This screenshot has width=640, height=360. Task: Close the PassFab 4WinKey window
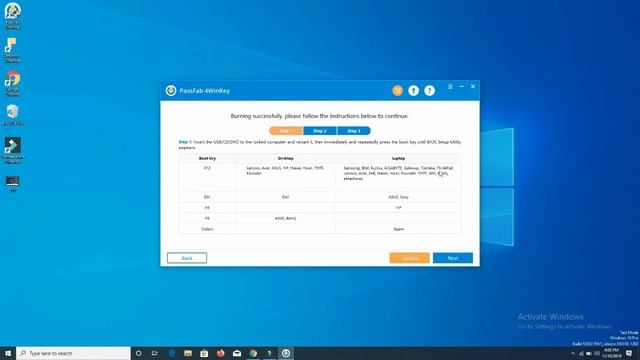[x=473, y=87]
